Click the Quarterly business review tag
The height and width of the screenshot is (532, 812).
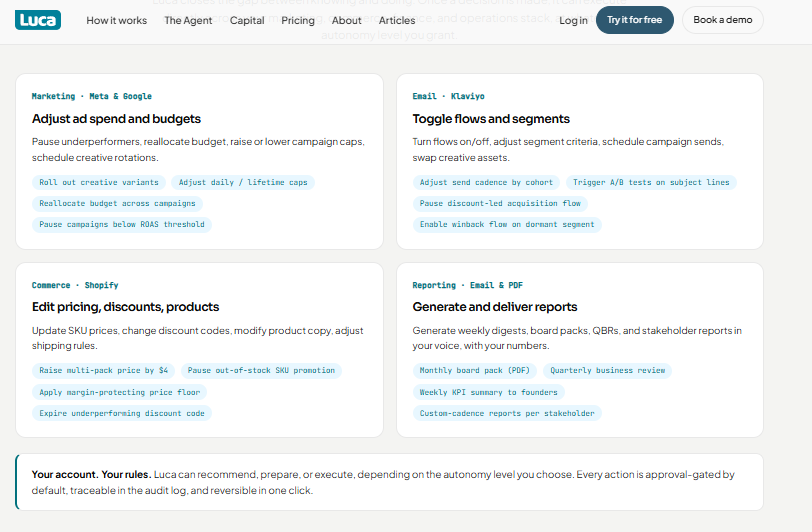tap(607, 370)
